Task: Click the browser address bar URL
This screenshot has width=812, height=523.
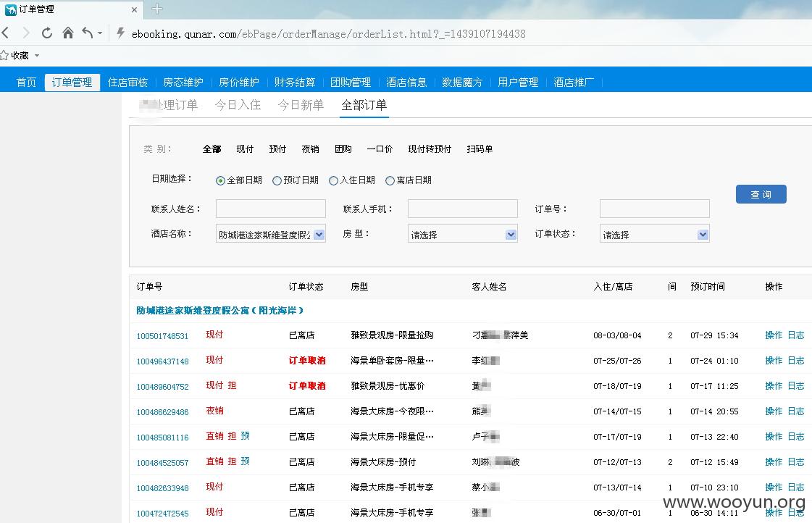Action: pos(328,33)
